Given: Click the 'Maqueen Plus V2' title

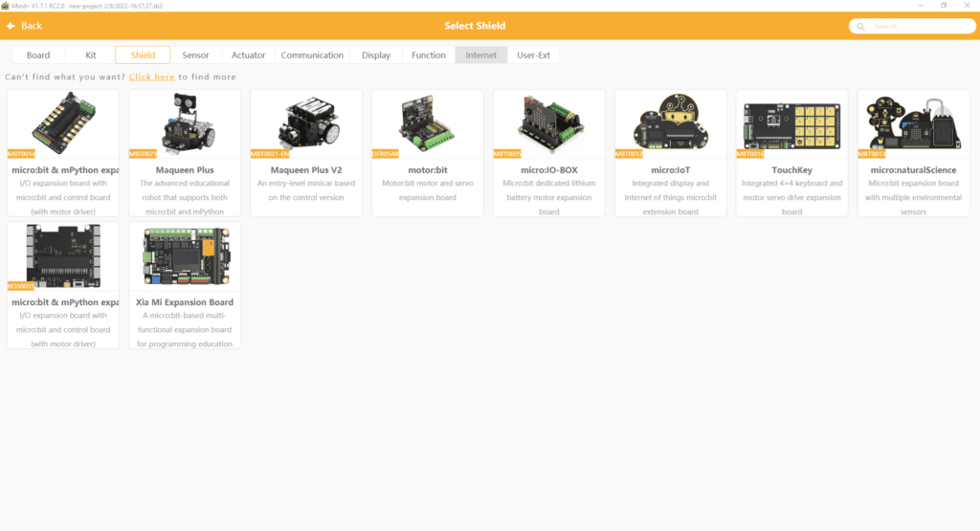Looking at the screenshot, I should tap(306, 170).
